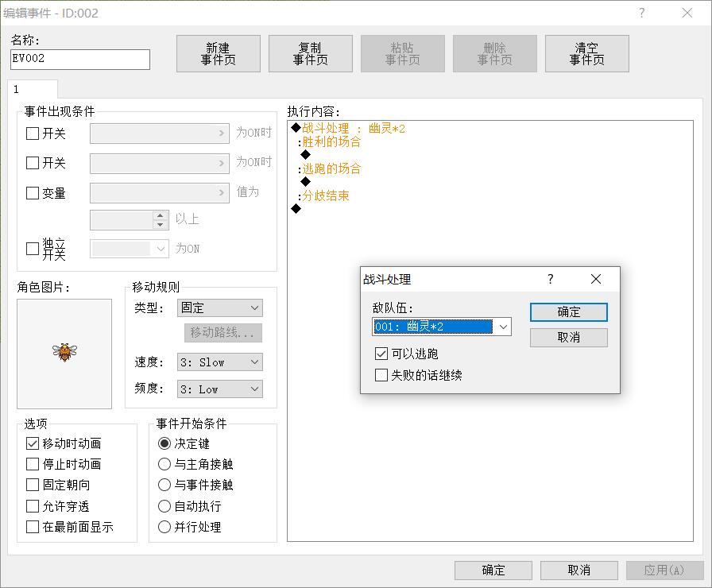Click the 应用(A) button
The image size is (712, 588).
point(665,571)
